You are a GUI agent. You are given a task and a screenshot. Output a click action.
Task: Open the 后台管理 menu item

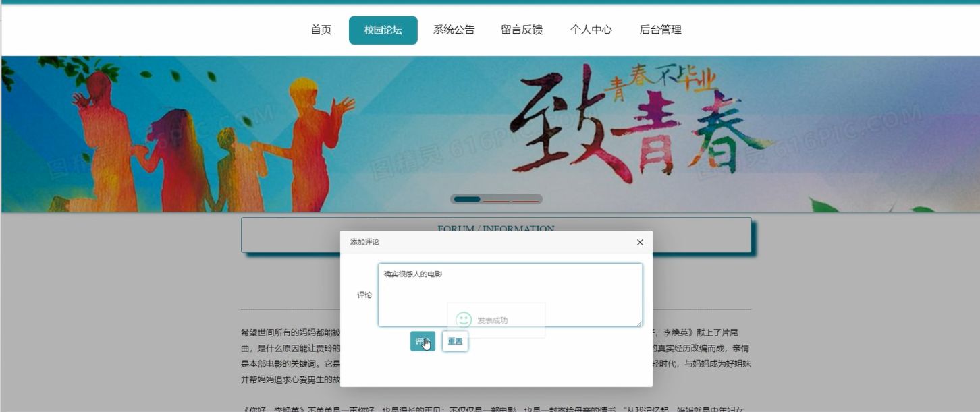click(660, 30)
